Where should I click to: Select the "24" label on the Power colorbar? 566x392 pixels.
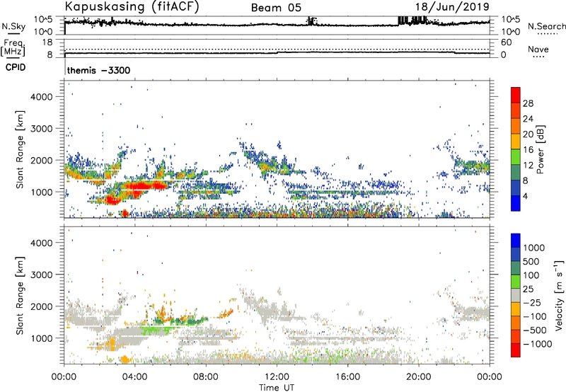(528, 119)
